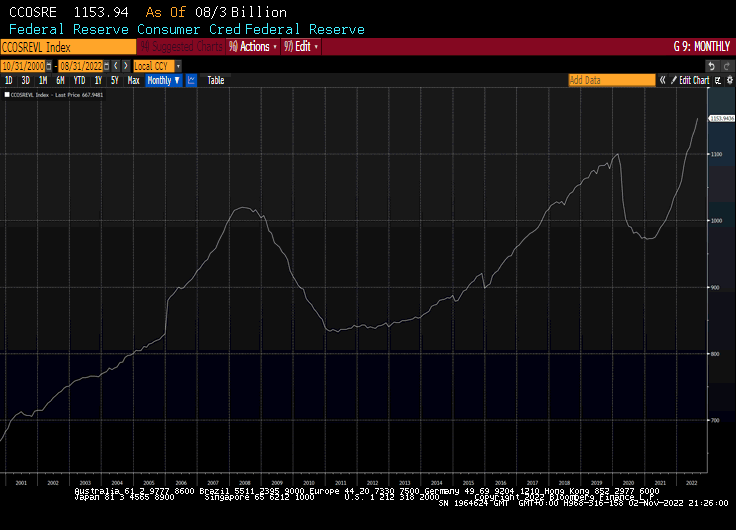Expand the Local CCY currency dropdown
Viewport: 736px width, 530px height.
(x=157, y=65)
